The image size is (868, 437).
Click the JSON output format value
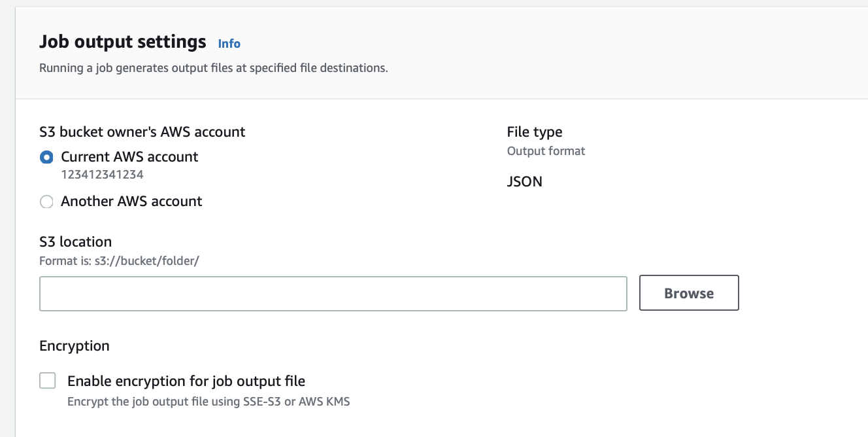coord(525,182)
